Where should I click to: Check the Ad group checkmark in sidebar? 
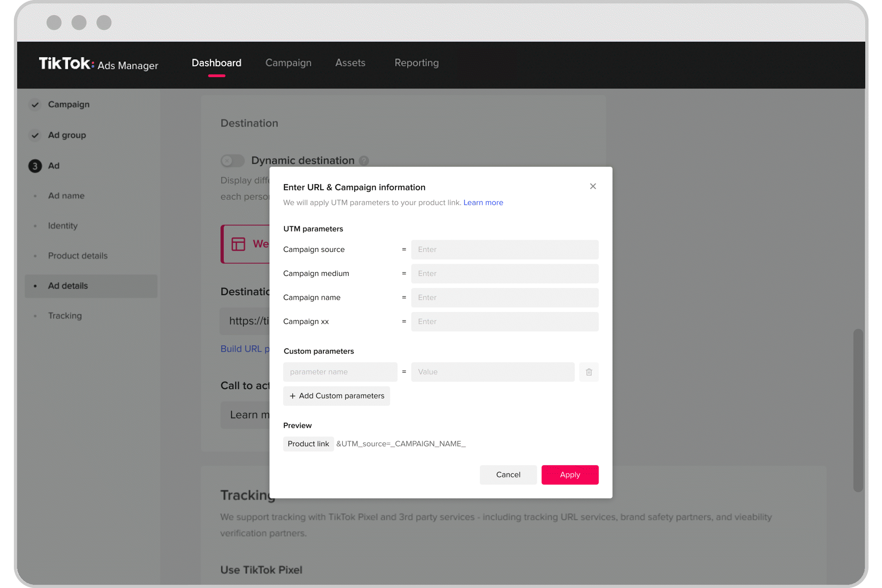35,134
